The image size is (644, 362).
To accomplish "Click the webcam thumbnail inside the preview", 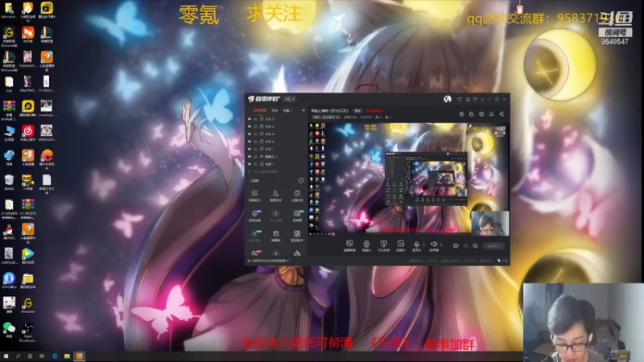I will 490,224.
